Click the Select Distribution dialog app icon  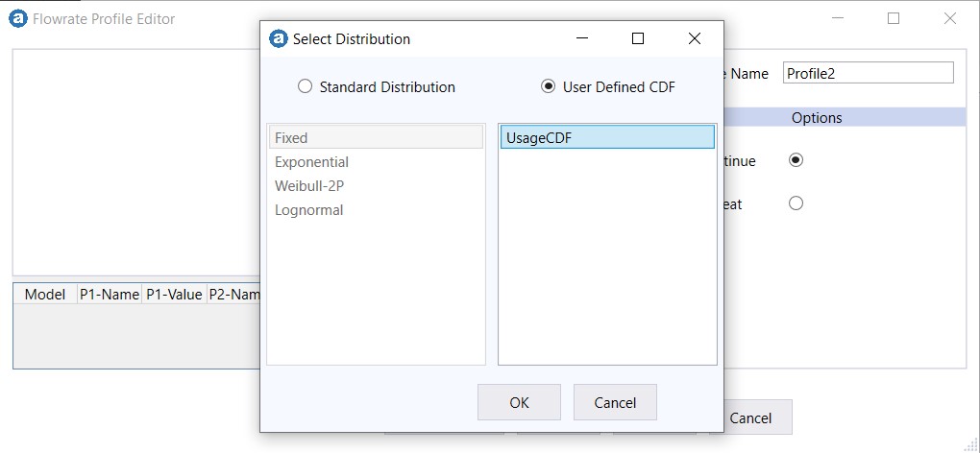(x=279, y=39)
